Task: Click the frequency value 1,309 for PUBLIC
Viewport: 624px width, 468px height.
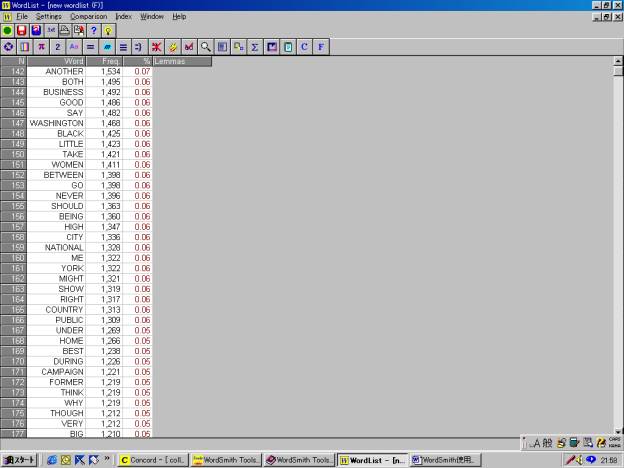Action: pos(110,320)
